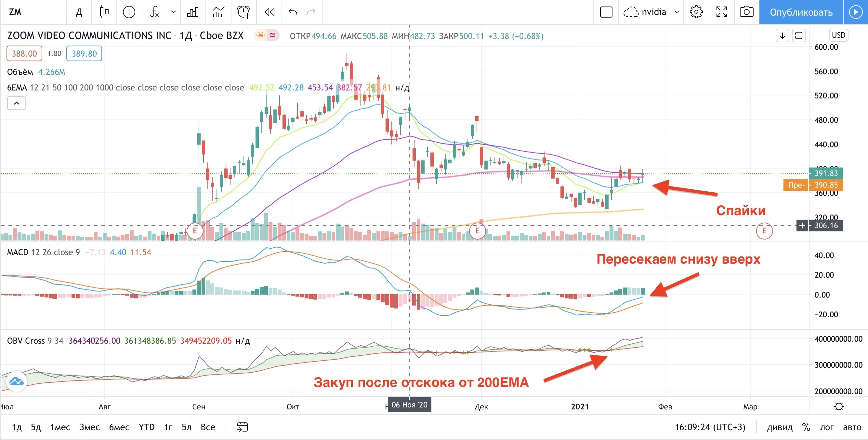The width and height of the screenshot is (868, 440).
Task: Create an alert with the clock icon
Action: tap(243, 12)
